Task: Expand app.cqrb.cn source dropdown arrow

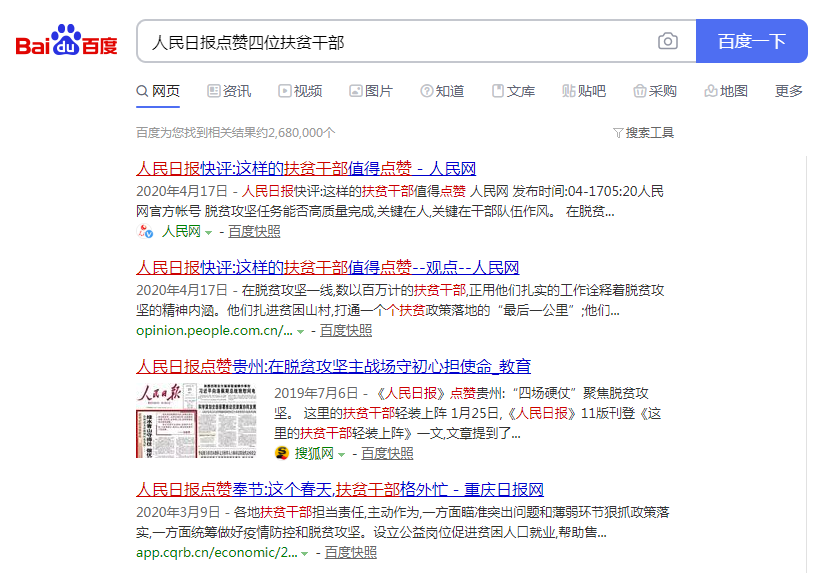Action: (x=305, y=554)
